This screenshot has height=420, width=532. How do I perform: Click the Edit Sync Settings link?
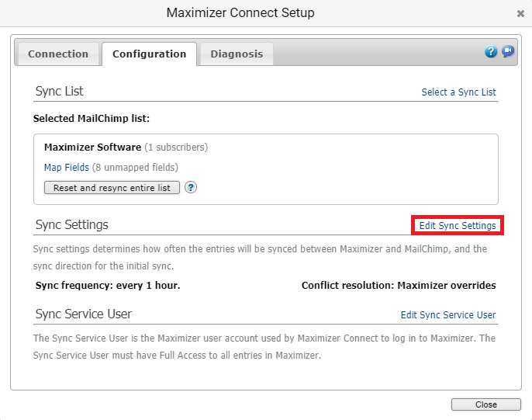458,225
